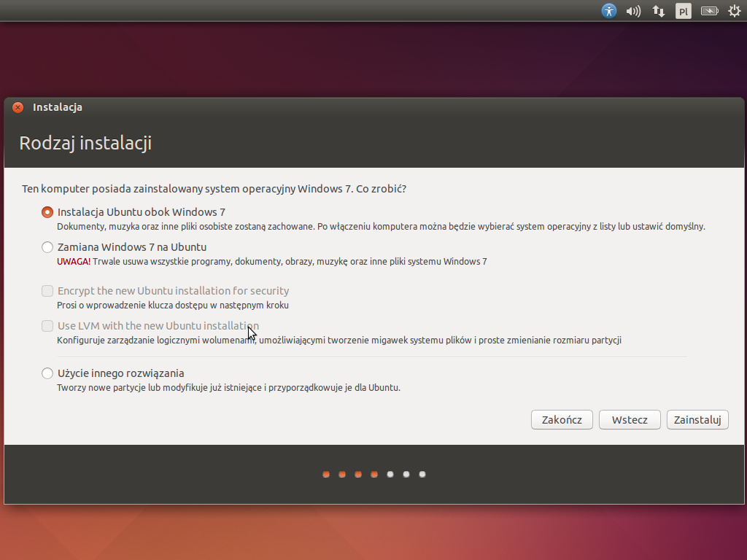Click the Zakończ button

(x=562, y=420)
